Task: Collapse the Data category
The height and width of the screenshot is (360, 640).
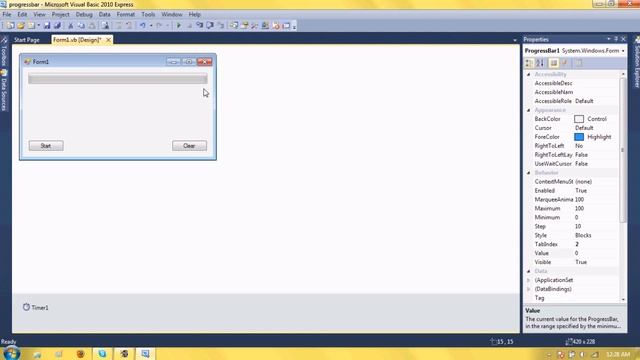Action: pyautogui.click(x=529, y=271)
